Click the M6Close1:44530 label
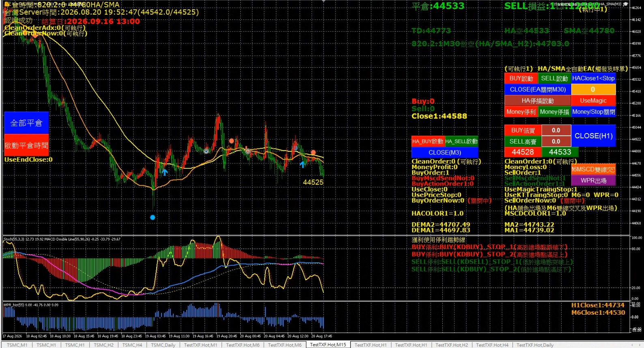The width and height of the screenshot is (644, 348). tap(598, 313)
